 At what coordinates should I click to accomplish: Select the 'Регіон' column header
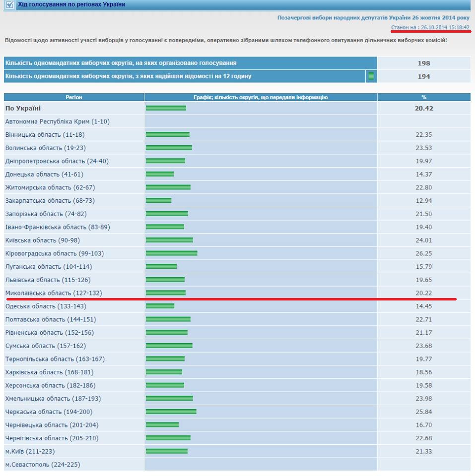pos(74,98)
